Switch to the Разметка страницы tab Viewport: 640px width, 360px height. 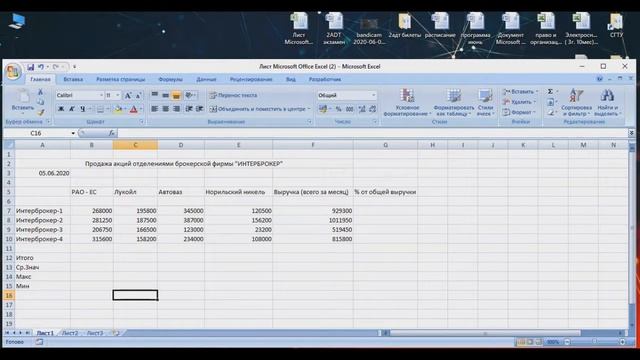coord(120,79)
